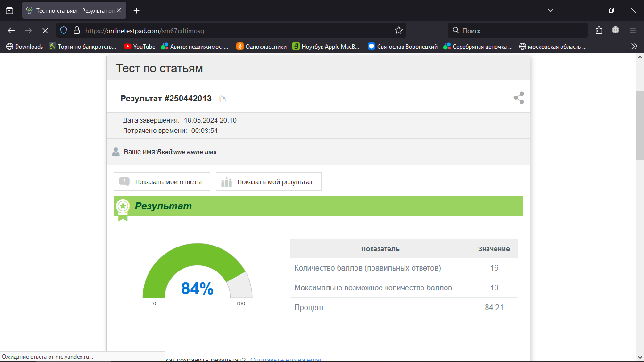
Task: Open Серебряная цепочка bookmark
Action: (478, 46)
